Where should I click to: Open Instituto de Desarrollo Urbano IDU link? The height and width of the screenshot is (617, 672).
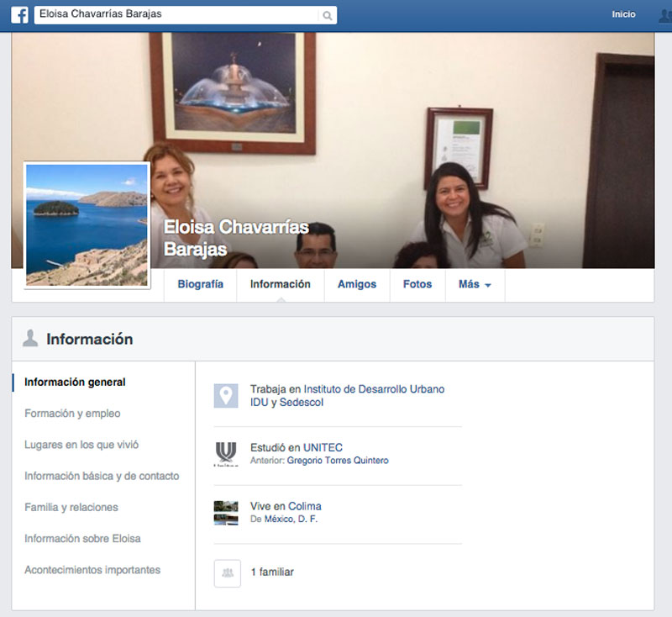tap(347, 395)
